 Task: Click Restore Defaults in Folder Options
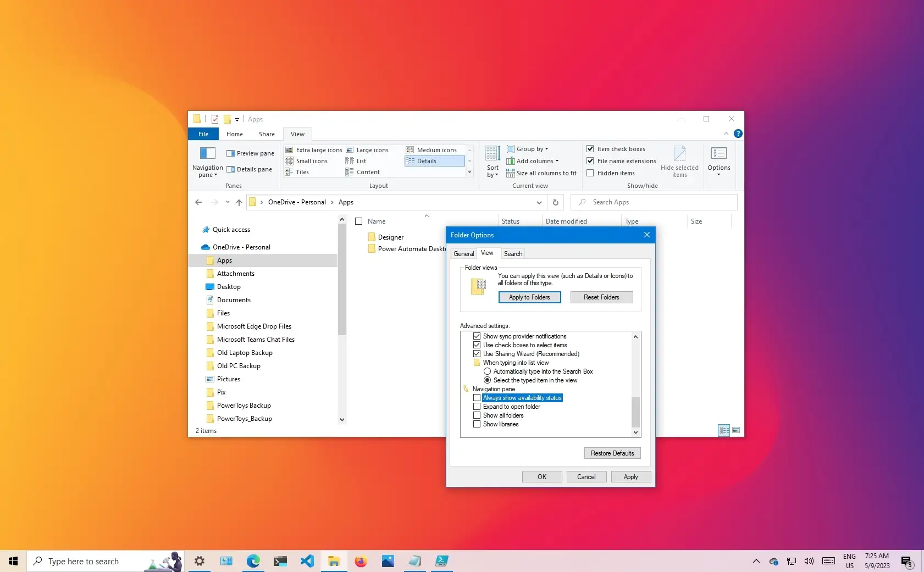(x=612, y=453)
